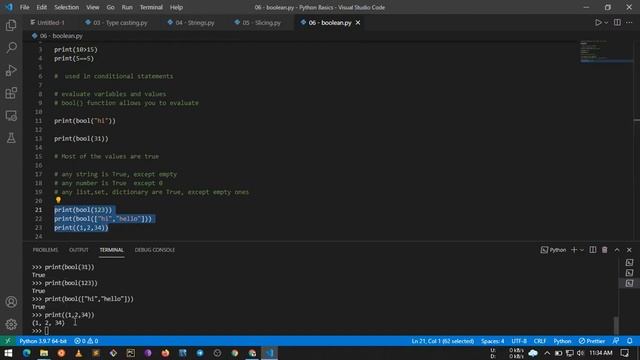Open Windows action center notifications
The width and height of the screenshot is (640, 360).
(624, 353)
